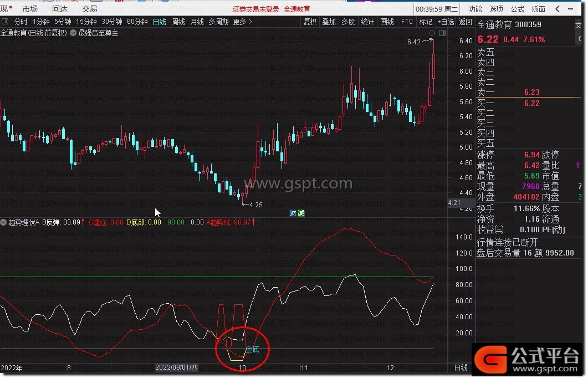Image resolution: width=588 pixels, height=378 pixels.
Task: Open the 公式 menu
Action: (x=518, y=9)
